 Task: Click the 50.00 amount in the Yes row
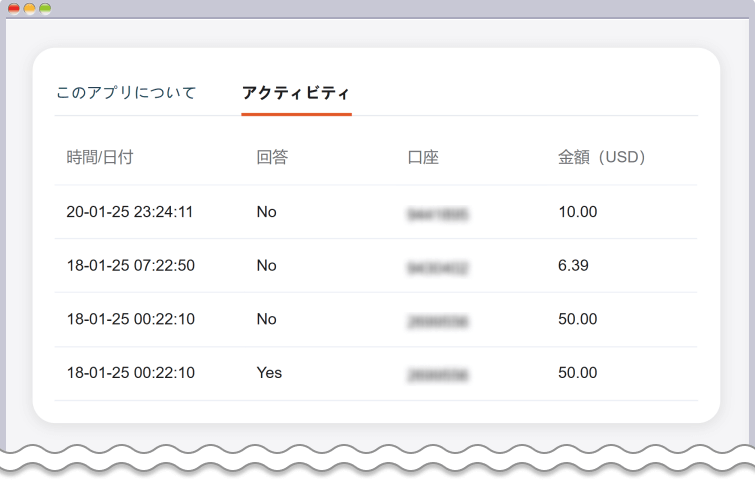pyautogui.click(x=577, y=373)
